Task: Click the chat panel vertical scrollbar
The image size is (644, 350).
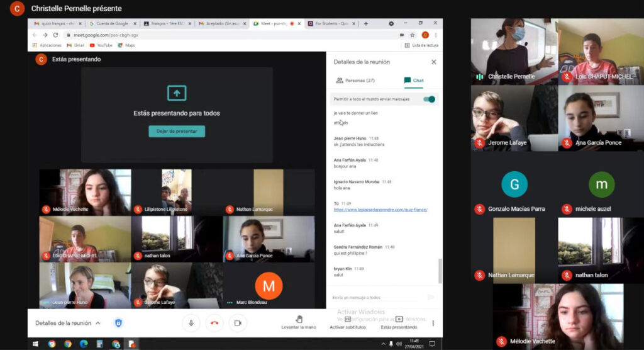Action: click(x=440, y=271)
